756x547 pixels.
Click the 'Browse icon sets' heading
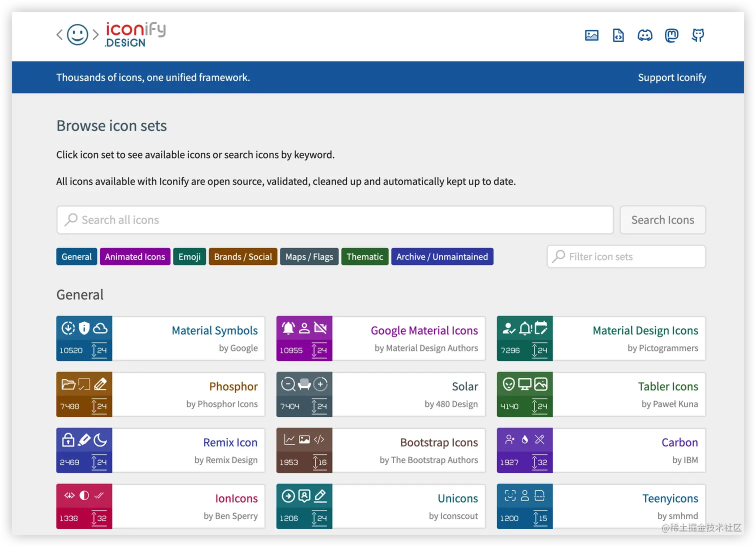(111, 126)
